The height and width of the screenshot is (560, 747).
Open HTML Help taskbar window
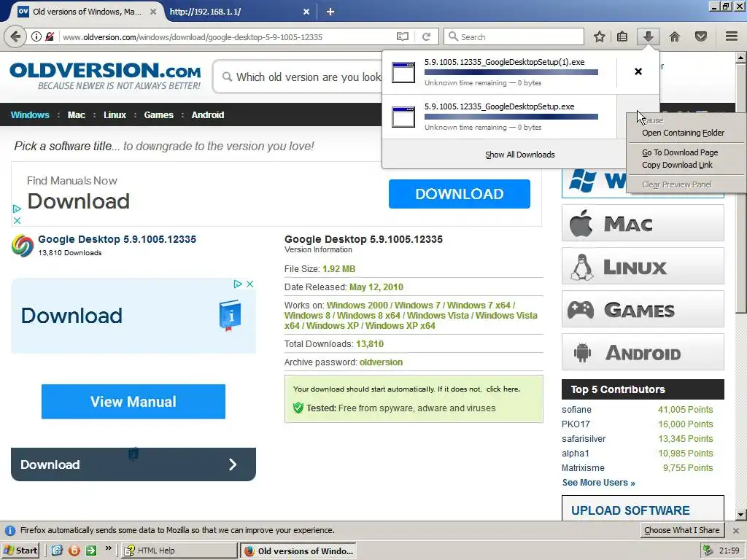tap(179, 551)
